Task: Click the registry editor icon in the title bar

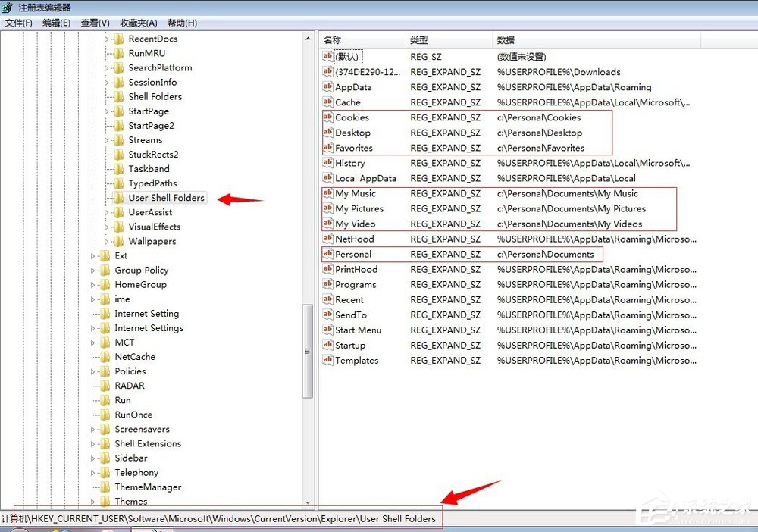Action: point(6,6)
